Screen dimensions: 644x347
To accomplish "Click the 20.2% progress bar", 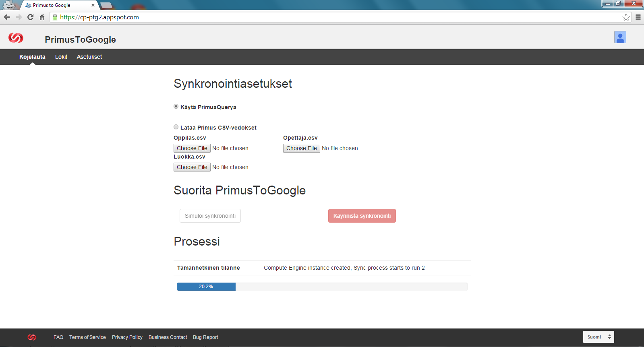I will click(x=322, y=287).
